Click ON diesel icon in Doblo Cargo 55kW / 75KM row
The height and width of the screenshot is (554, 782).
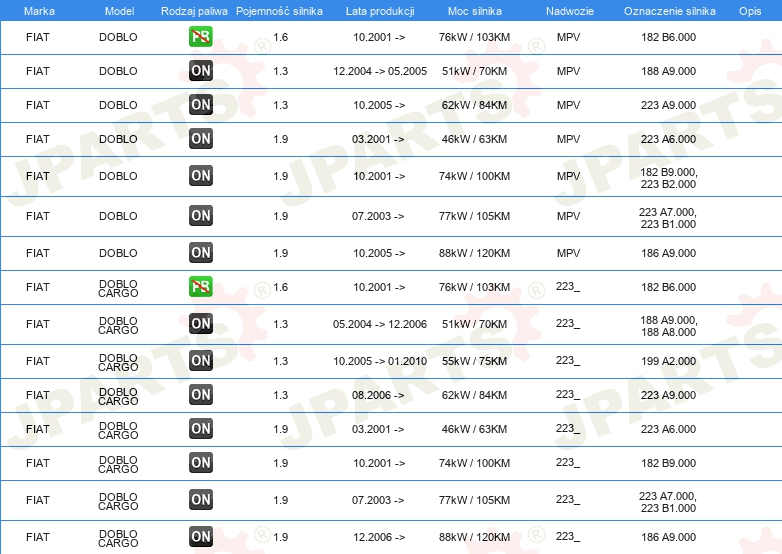click(x=200, y=361)
